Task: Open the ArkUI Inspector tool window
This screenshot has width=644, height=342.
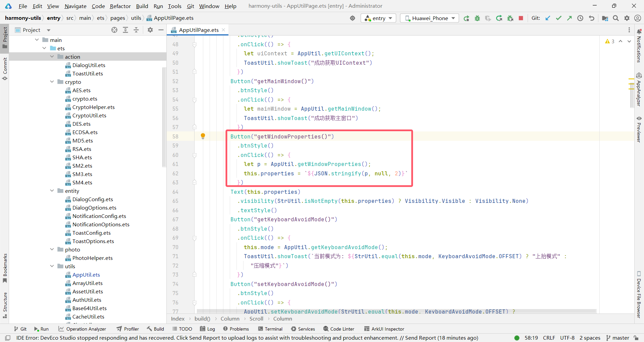Action: pyautogui.click(x=384, y=329)
